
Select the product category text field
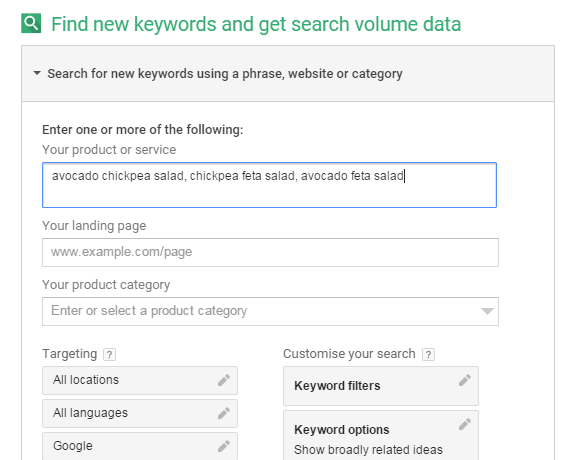tap(270, 311)
